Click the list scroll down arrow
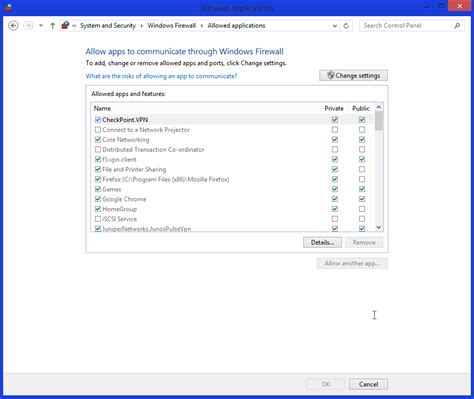The image size is (474, 399). (x=379, y=227)
